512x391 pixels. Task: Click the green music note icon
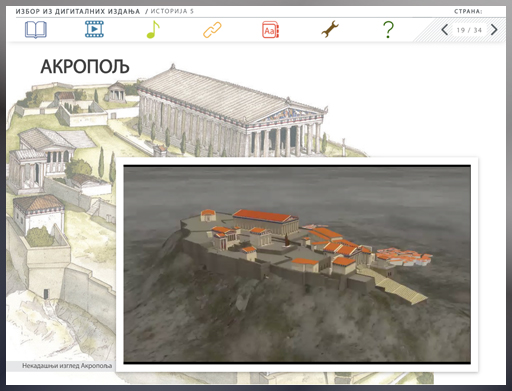coord(153,29)
